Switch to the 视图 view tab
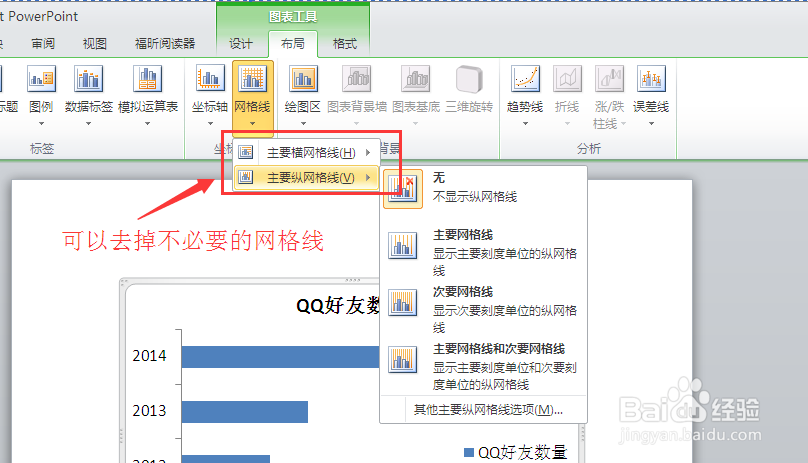The image size is (808, 463). (x=94, y=44)
